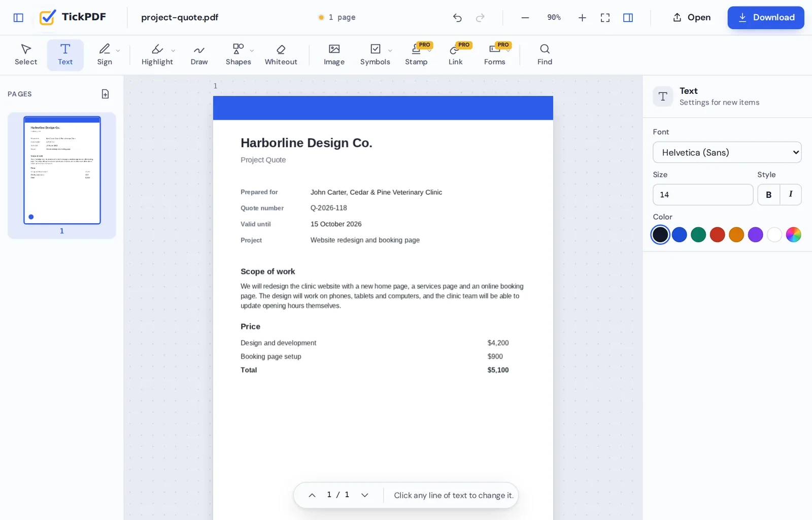Image resolution: width=812 pixels, height=520 pixels.
Task: Zoom out with the minus button
Action: click(x=525, y=18)
